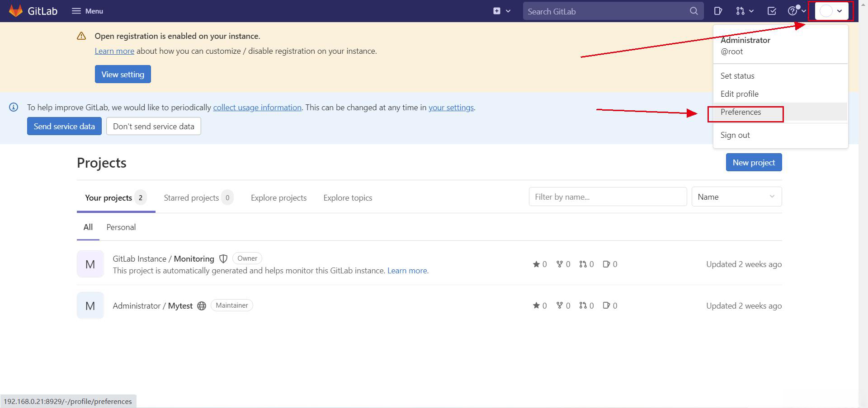Click Don't send service data button

tap(154, 126)
